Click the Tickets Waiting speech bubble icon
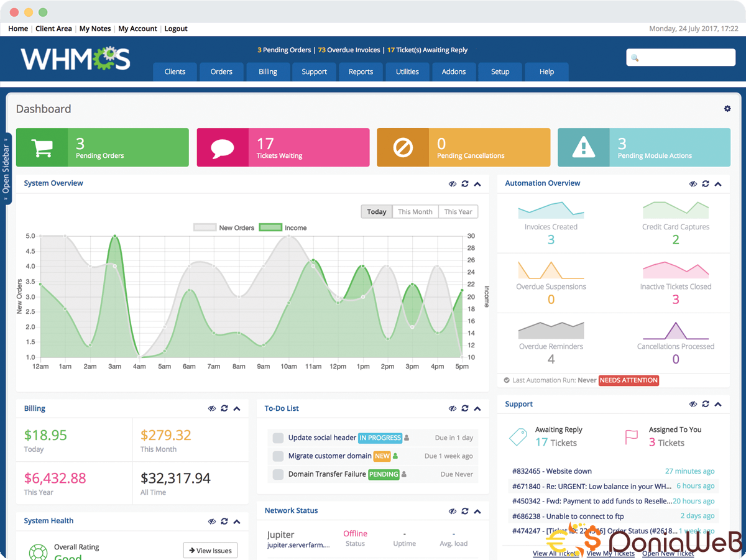The image size is (746, 560). [223, 148]
